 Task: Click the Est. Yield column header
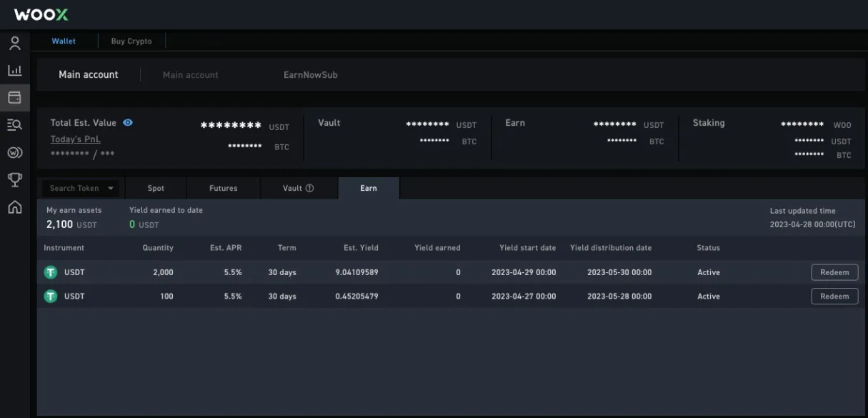point(361,248)
